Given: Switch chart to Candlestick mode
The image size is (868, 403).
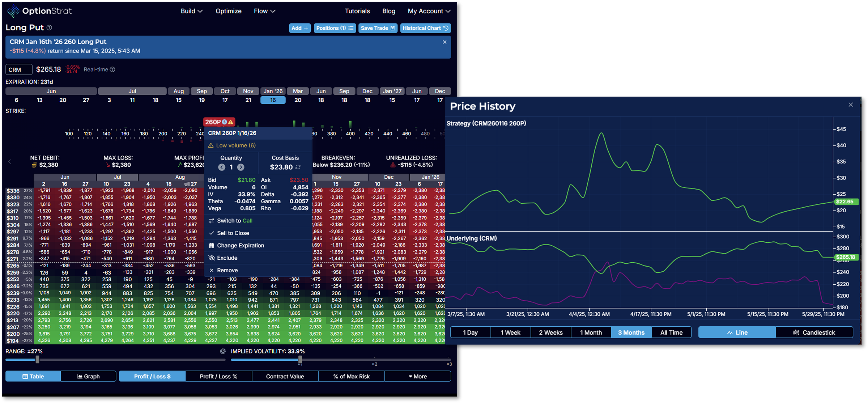Looking at the screenshot, I should tap(814, 332).
